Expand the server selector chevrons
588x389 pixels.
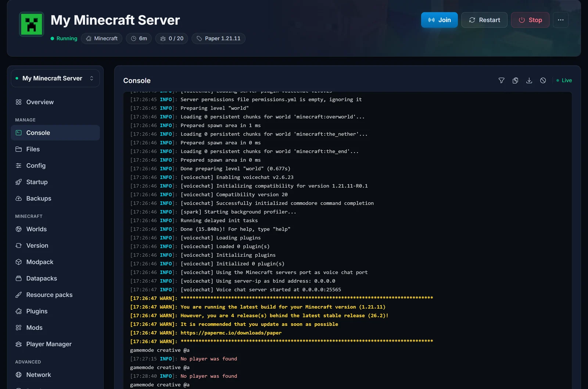pos(92,78)
